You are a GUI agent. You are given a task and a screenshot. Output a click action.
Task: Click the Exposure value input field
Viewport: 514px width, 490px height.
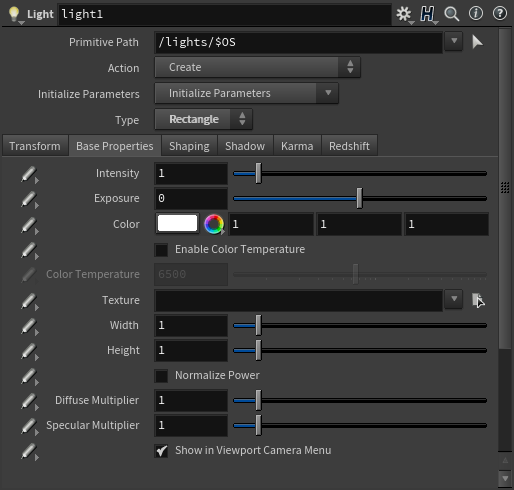point(191,199)
